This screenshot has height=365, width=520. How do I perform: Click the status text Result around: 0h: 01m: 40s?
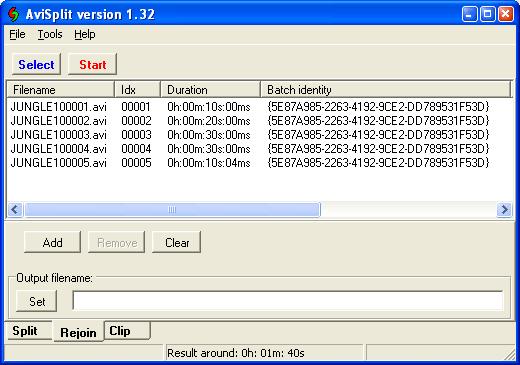coord(235,353)
